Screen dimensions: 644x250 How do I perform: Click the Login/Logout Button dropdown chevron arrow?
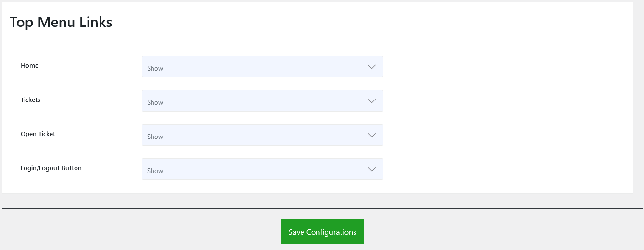pyautogui.click(x=371, y=169)
